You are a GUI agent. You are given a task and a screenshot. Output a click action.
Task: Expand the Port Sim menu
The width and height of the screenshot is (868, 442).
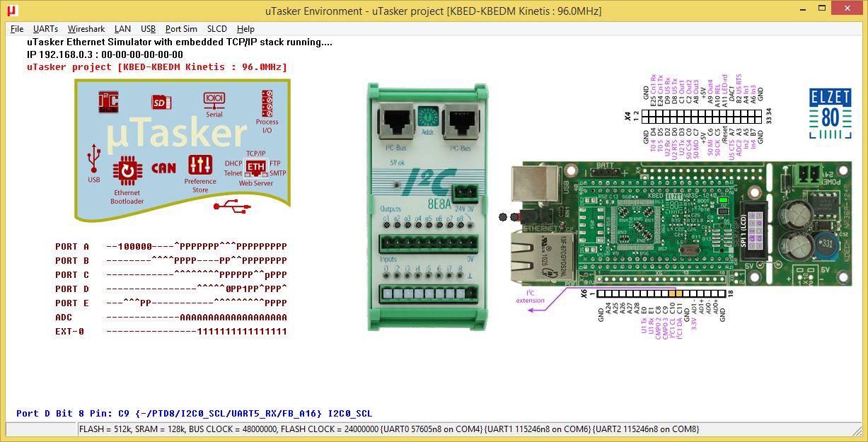181,29
